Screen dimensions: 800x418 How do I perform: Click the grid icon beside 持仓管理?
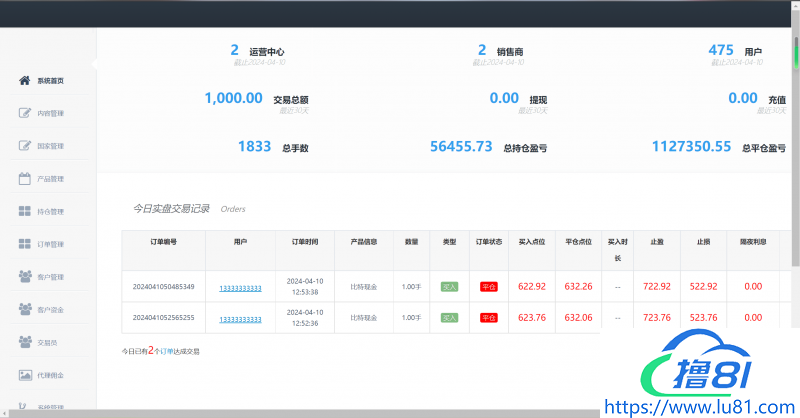(25, 211)
